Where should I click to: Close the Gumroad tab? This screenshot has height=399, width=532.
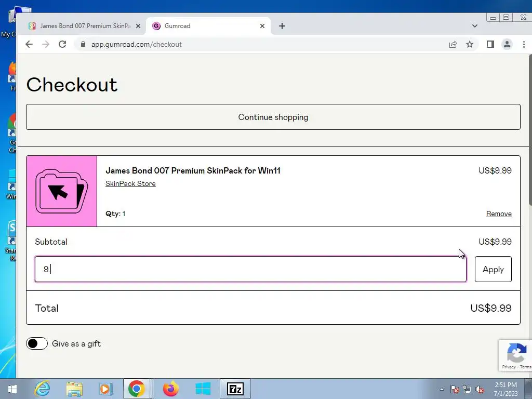[262, 26]
